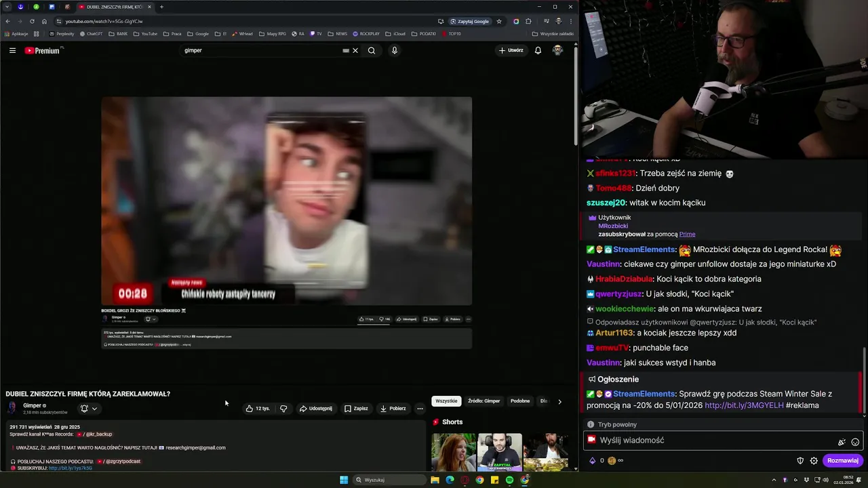Open the YouTube bookmarks folder
The image size is (868, 488).
pyautogui.click(x=145, y=33)
